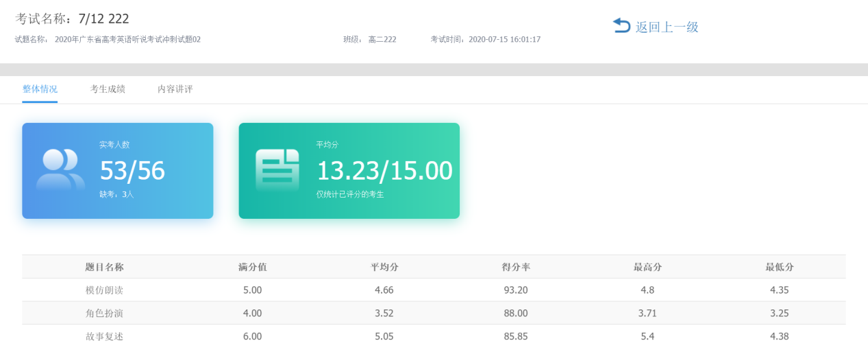
Task: Click score rate 88.00 for 角色扮演
Action: point(516,314)
